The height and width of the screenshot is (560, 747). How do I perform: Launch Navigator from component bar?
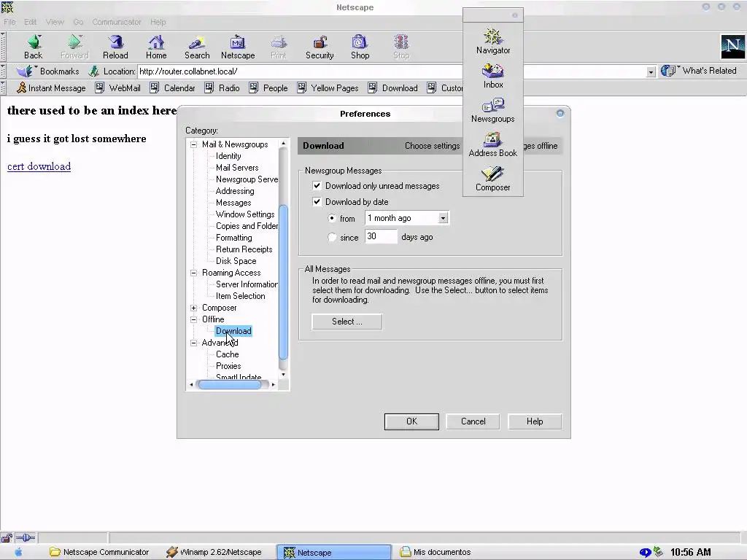click(x=493, y=41)
